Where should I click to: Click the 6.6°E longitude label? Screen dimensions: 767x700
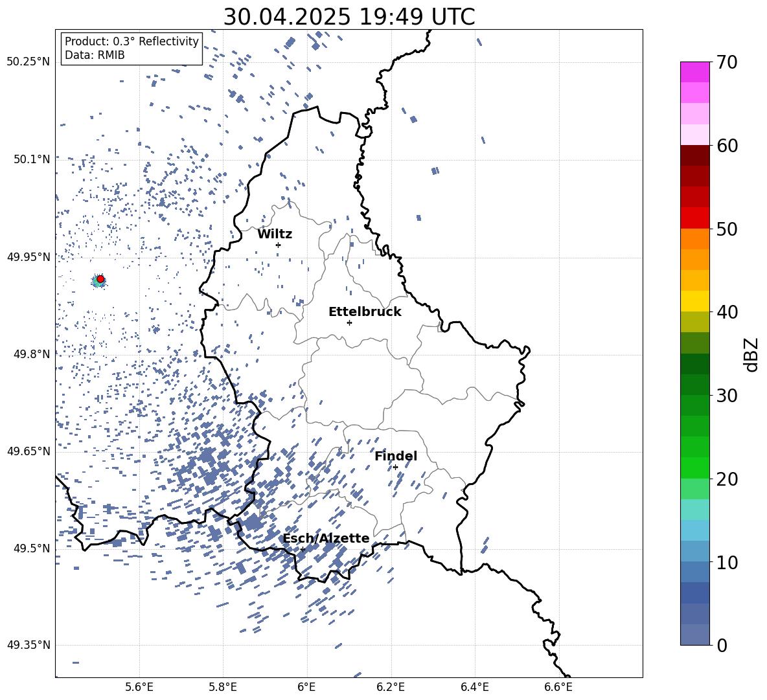558,687
